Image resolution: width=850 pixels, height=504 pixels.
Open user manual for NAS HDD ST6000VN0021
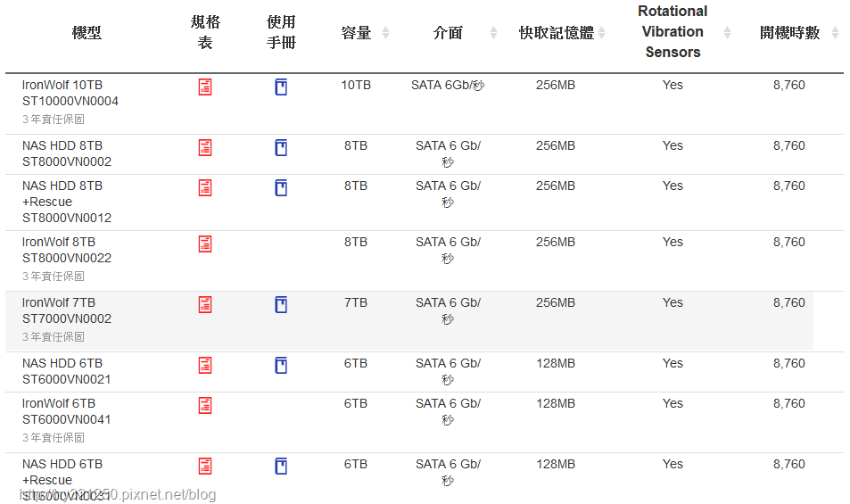coord(281,365)
